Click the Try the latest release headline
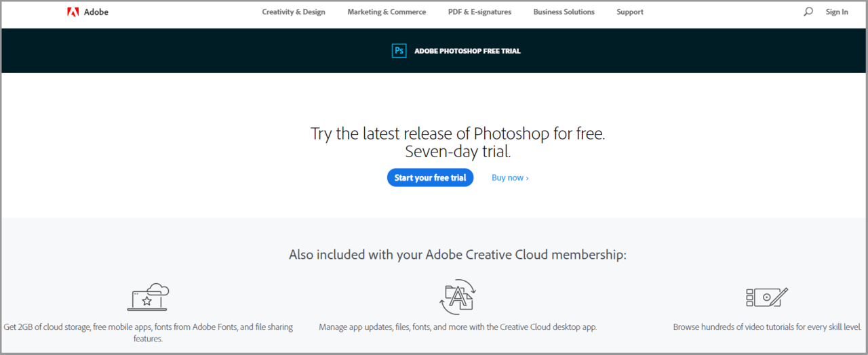Viewport: 868px width, 355px height. tap(458, 142)
